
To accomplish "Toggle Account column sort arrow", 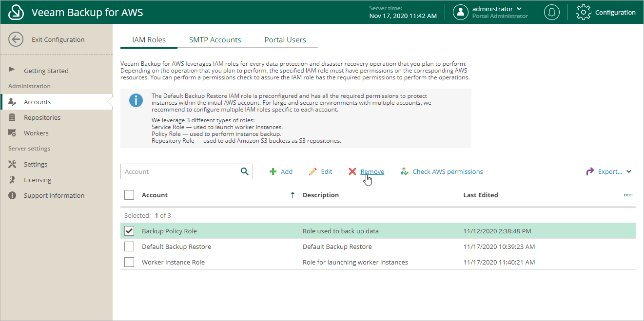I will coord(293,195).
